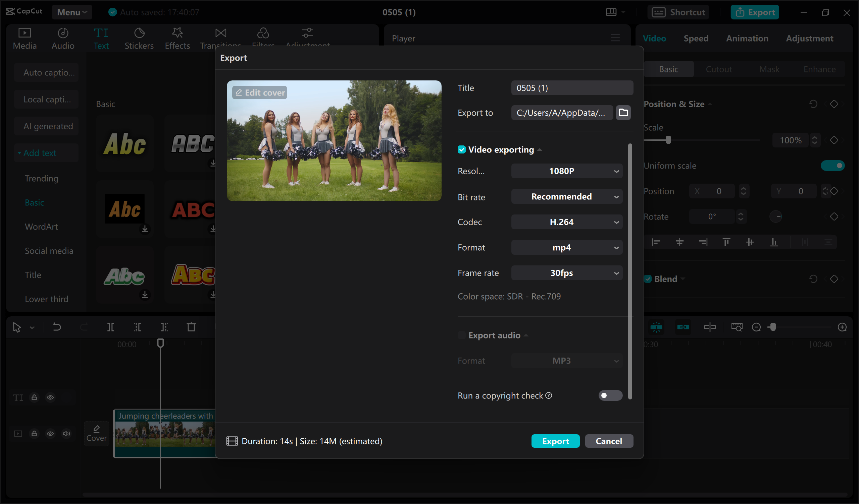This screenshot has width=859, height=504.
Task: Open the Media panel
Action: coord(24,38)
